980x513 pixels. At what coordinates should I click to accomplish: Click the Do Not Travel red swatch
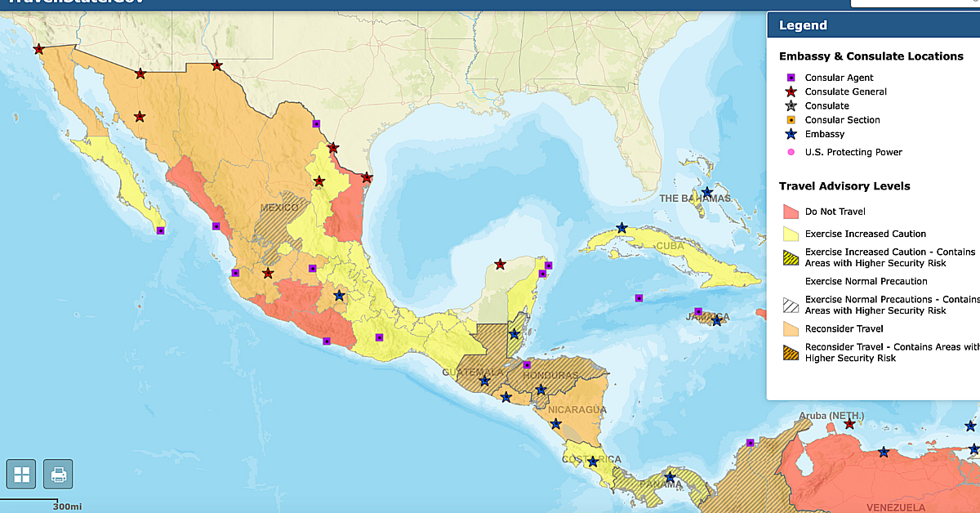pos(790,212)
